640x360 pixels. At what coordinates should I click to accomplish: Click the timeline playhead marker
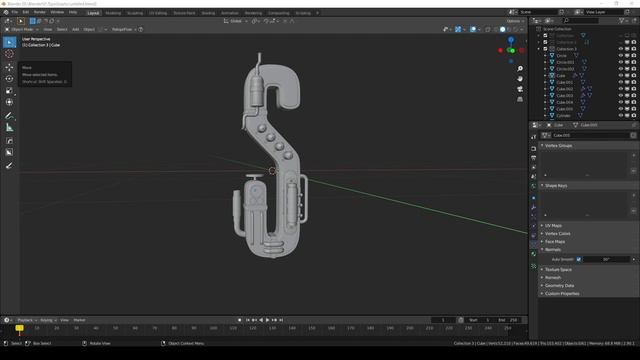[19, 328]
